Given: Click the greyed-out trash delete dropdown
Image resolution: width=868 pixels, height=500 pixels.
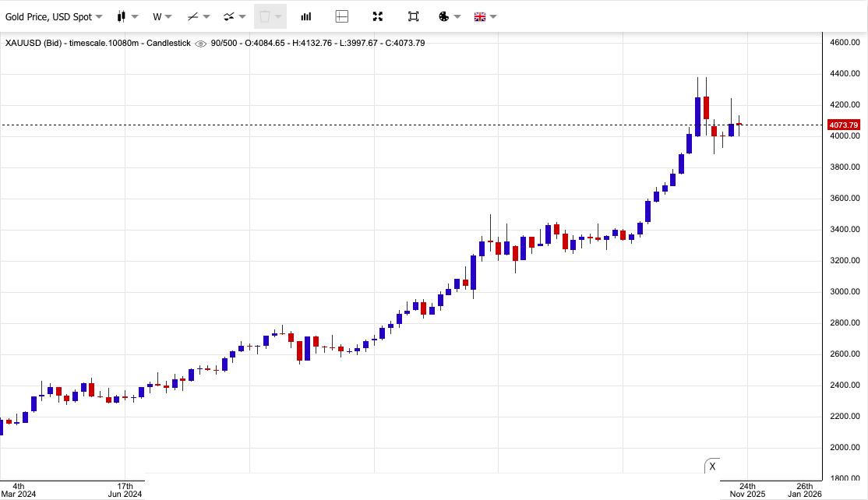Looking at the screenshot, I should tap(270, 16).
